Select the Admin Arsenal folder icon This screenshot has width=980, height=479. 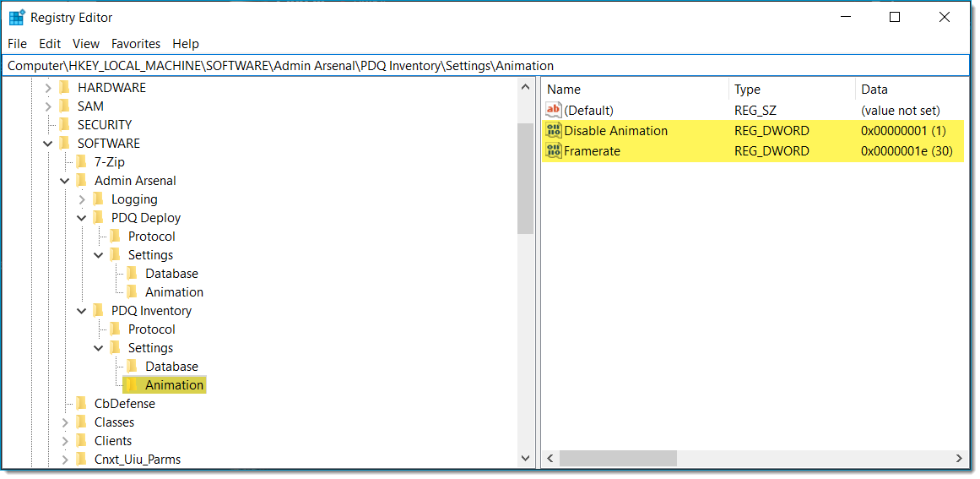81,180
